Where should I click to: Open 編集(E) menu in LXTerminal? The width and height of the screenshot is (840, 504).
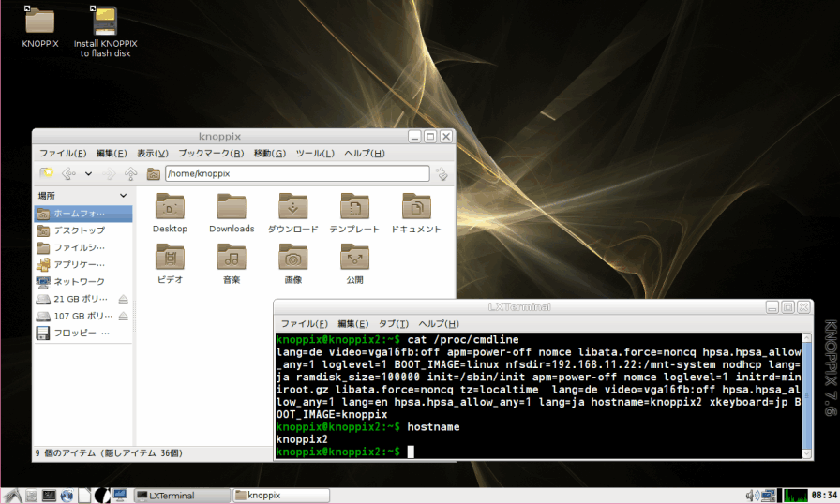[353, 324]
